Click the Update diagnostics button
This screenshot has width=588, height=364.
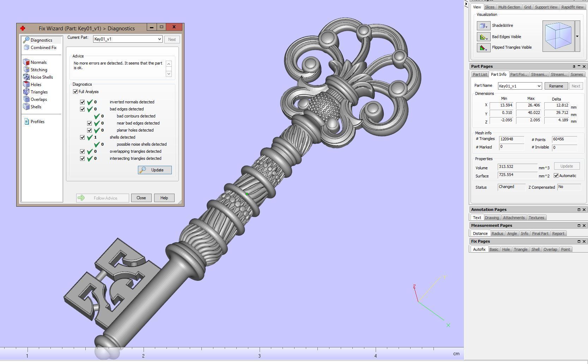point(154,170)
